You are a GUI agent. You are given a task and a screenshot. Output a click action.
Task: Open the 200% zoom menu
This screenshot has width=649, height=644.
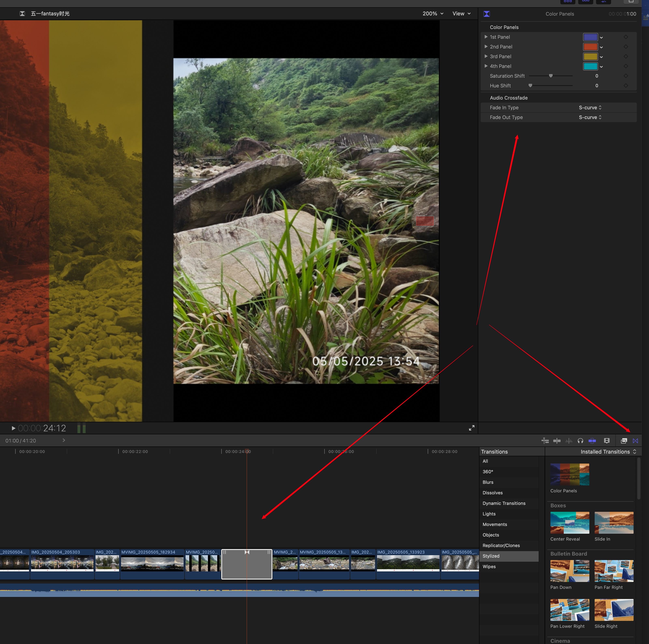click(x=433, y=14)
